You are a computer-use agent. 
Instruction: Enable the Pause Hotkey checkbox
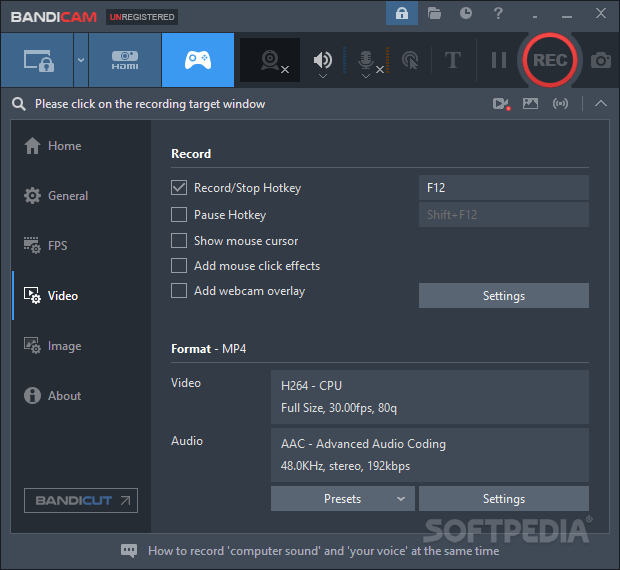click(x=179, y=215)
